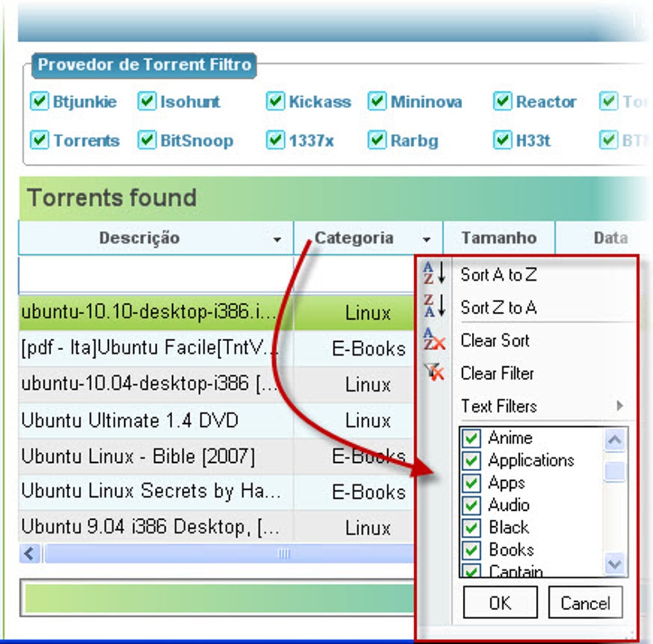Viewport: 653px width, 644px height.
Task: Toggle Black category filter checkbox
Action: coord(471,528)
